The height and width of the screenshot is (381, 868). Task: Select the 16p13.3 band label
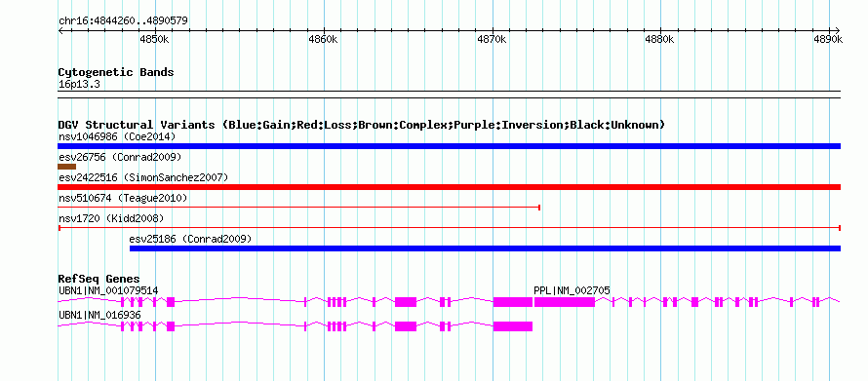79,85
